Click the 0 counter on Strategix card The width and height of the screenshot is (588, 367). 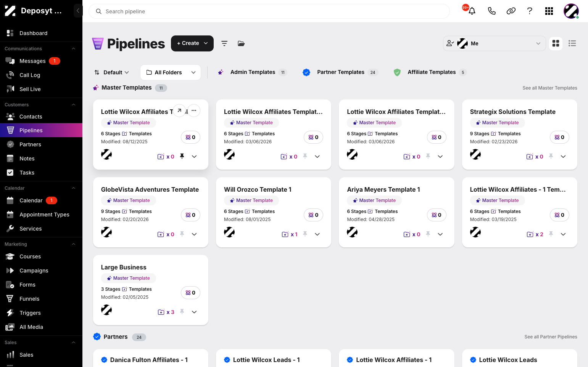tap(559, 137)
